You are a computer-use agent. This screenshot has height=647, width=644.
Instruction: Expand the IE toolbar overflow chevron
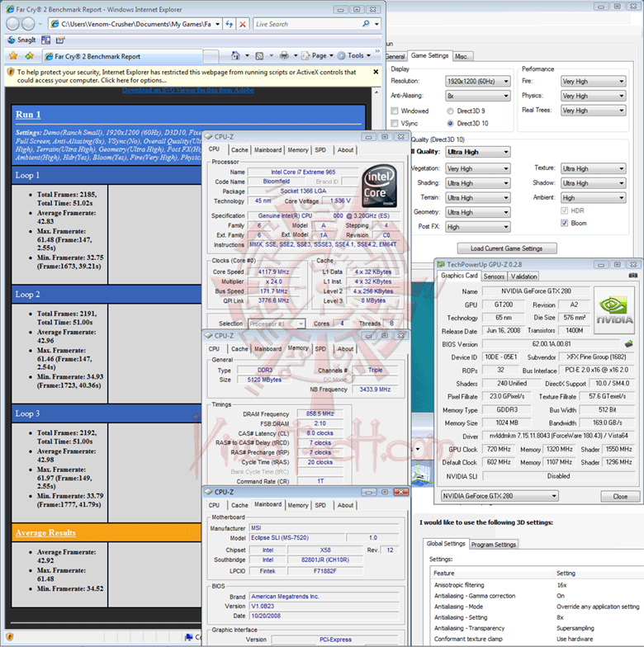click(376, 51)
